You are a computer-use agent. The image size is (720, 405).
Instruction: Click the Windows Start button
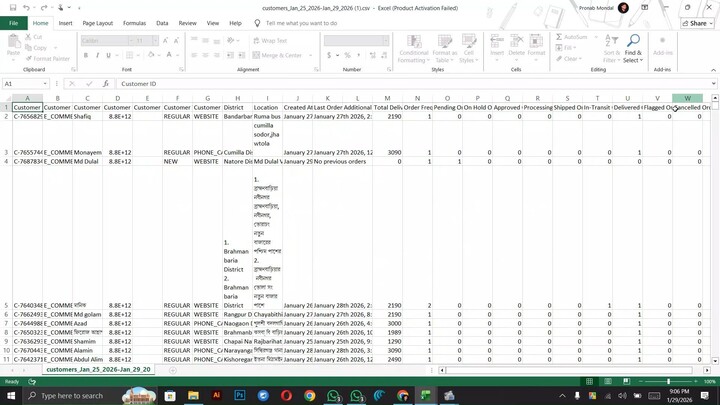point(11,395)
